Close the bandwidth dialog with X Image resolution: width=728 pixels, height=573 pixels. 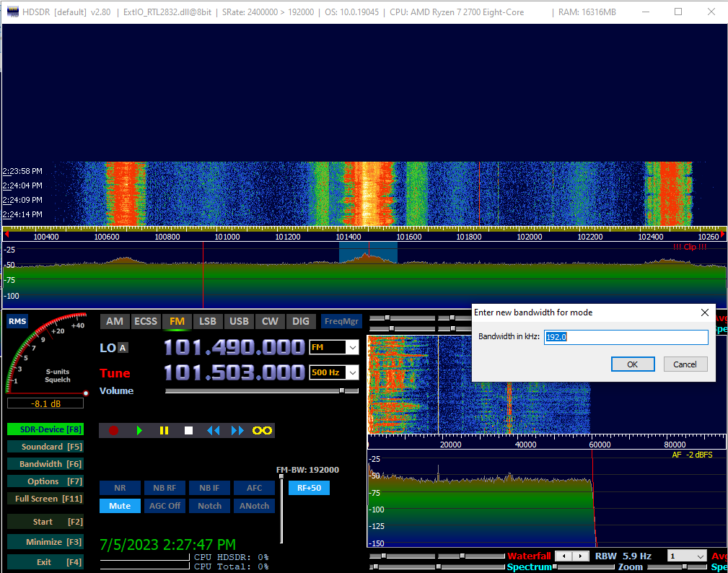click(704, 312)
